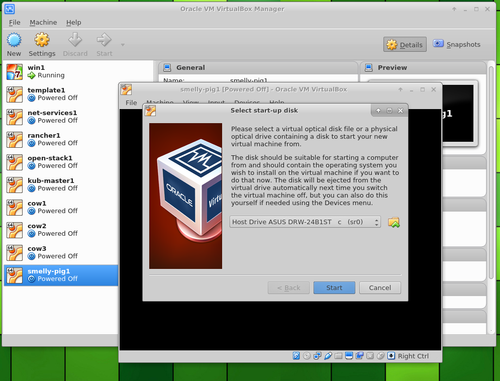
Task: Click the shared folders status bar icon
Action: (x=338, y=356)
